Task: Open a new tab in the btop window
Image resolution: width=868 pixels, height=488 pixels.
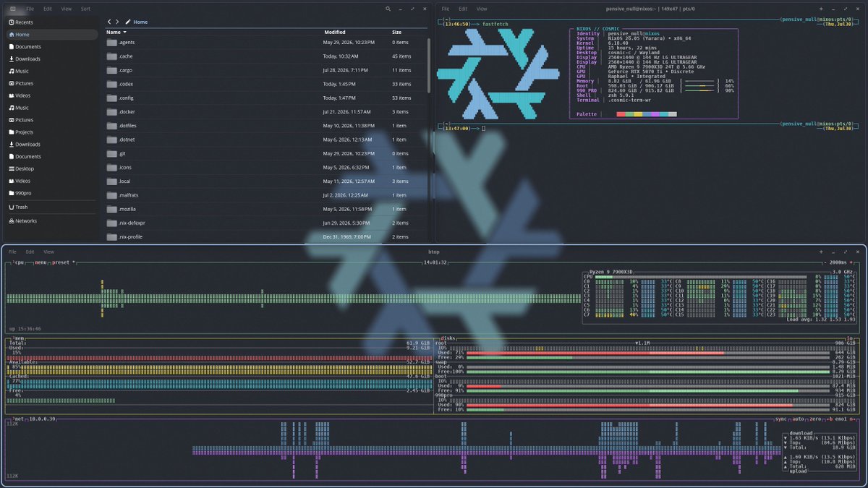Action: [x=820, y=252]
